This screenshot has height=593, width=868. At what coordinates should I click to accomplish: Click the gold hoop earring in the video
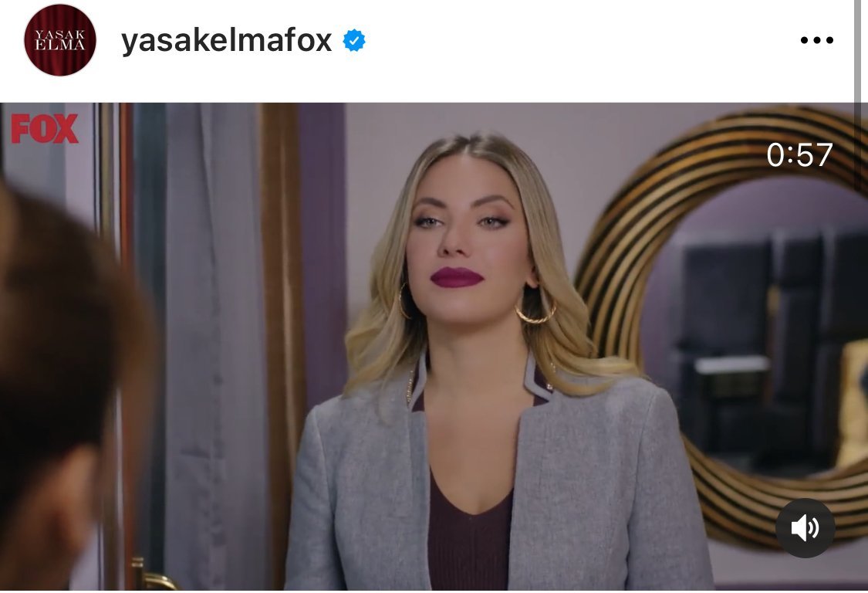(x=536, y=310)
